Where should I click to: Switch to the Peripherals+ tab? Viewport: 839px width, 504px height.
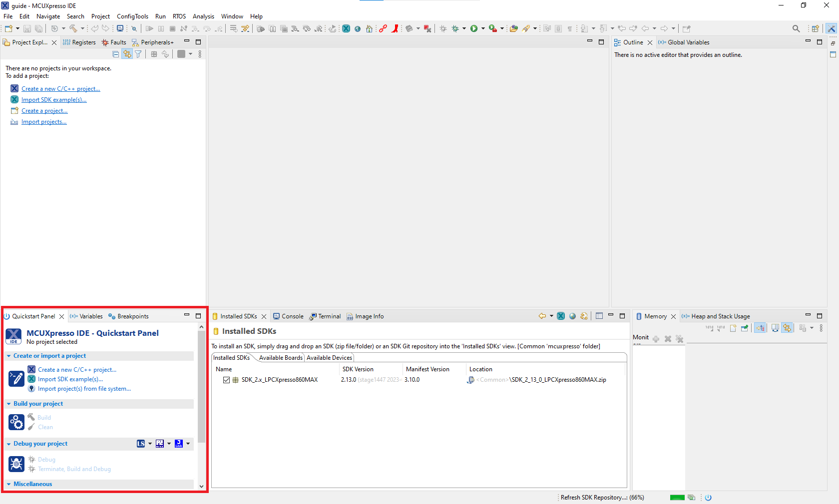click(157, 42)
